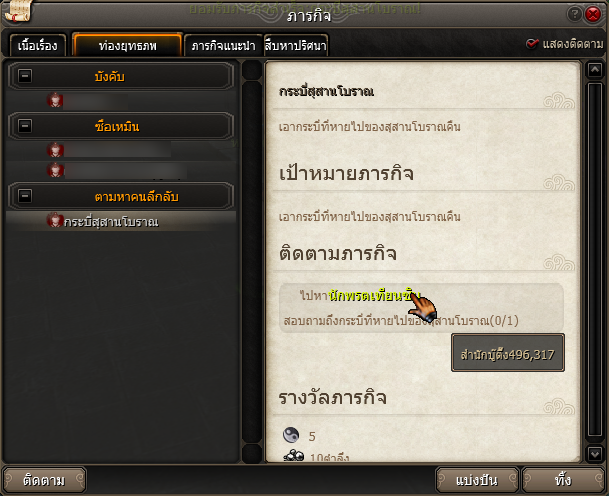This screenshot has height=496, width=609.
Task: Click the quest character icon under บังคับ
Action: point(55,100)
